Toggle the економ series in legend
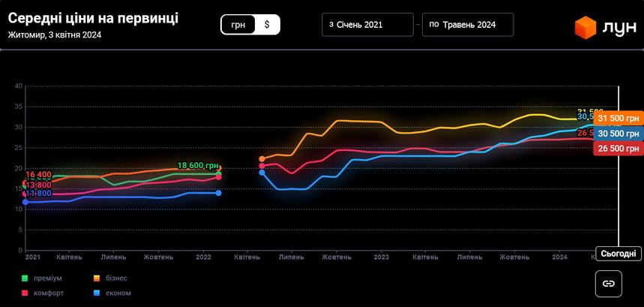Screen dimensions: 644x307 pos(118,293)
